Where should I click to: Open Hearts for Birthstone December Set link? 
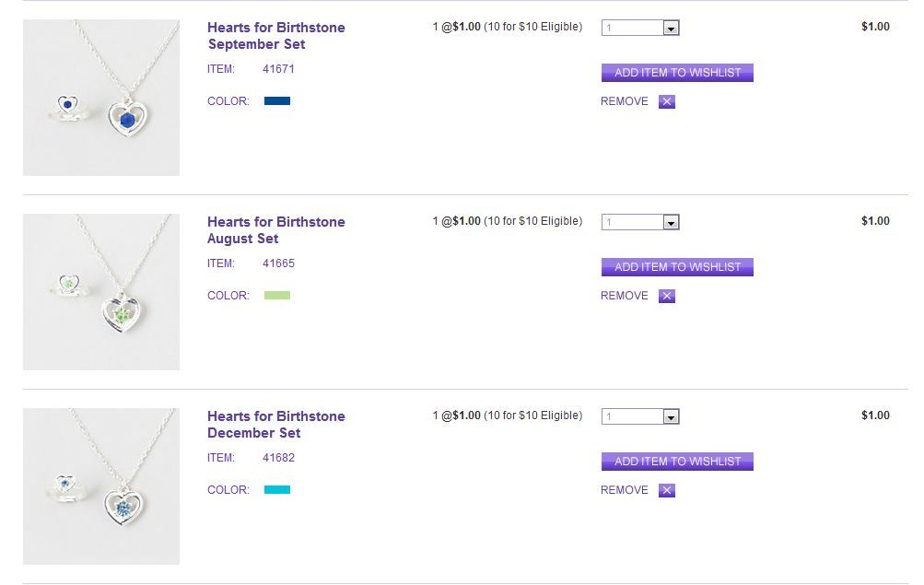click(275, 425)
